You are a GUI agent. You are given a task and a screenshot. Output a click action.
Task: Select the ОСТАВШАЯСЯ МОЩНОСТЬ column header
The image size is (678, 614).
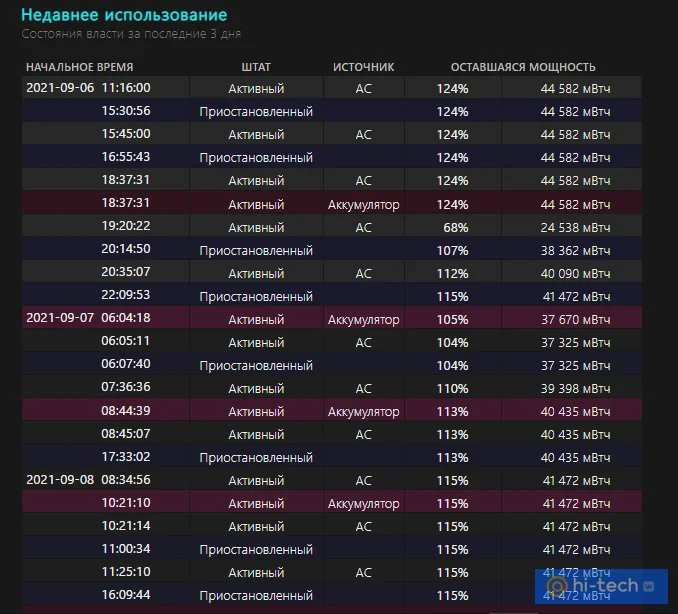[523, 67]
